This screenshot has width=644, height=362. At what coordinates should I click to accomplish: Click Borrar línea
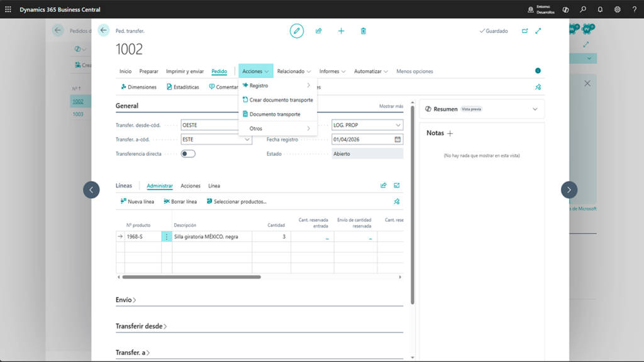point(180,202)
